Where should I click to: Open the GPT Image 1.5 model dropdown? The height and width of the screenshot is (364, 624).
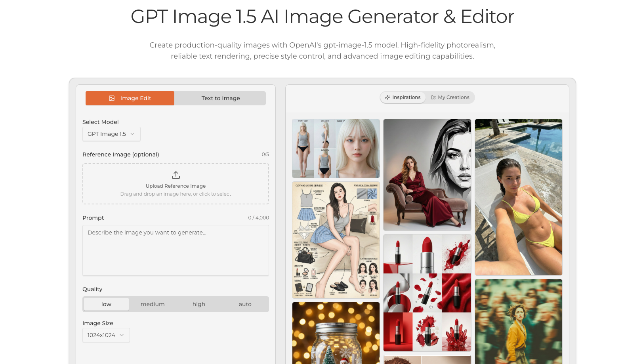coord(111,134)
